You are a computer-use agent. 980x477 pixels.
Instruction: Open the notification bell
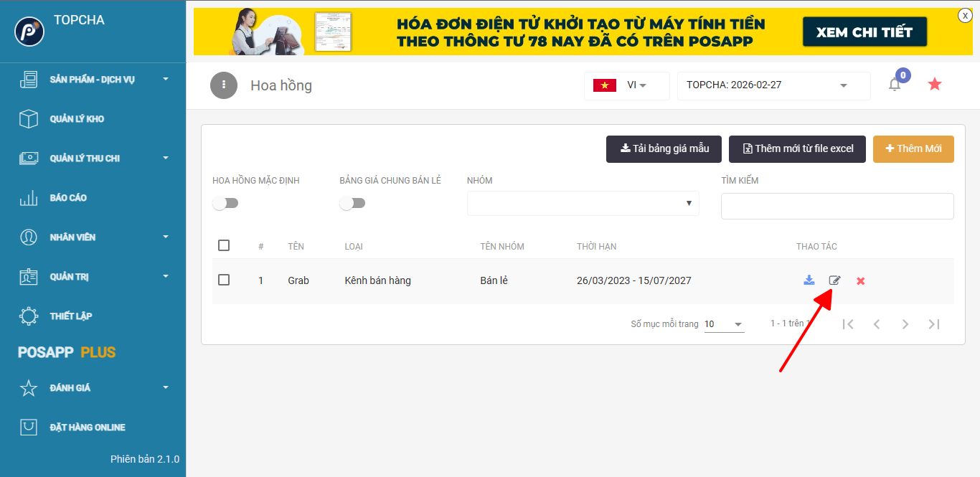(x=895, y=85)
